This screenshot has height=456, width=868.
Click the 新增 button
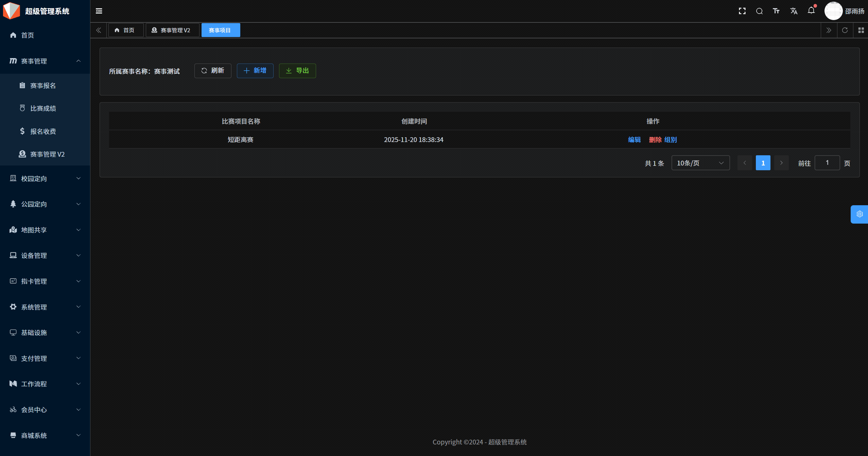[x=255, y=71]
